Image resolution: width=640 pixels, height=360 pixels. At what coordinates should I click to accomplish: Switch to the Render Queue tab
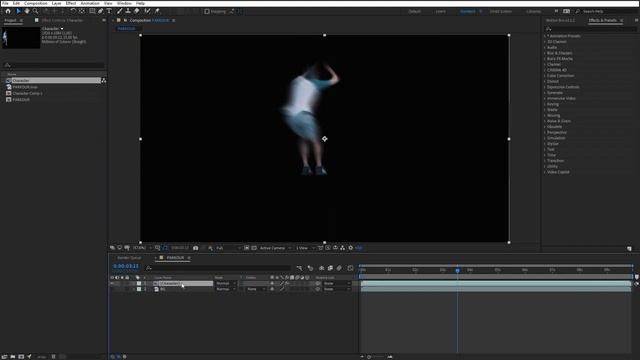click(x=129, y=258)
